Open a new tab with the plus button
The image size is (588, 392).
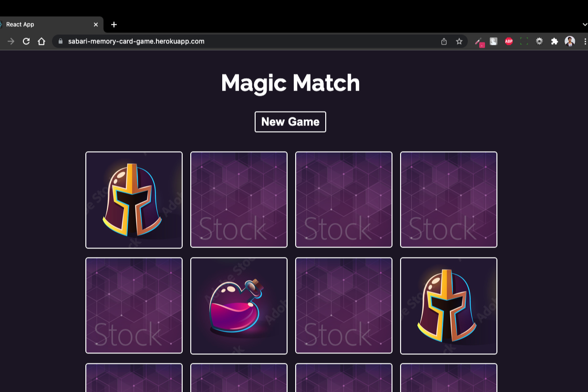click(113, 24)
